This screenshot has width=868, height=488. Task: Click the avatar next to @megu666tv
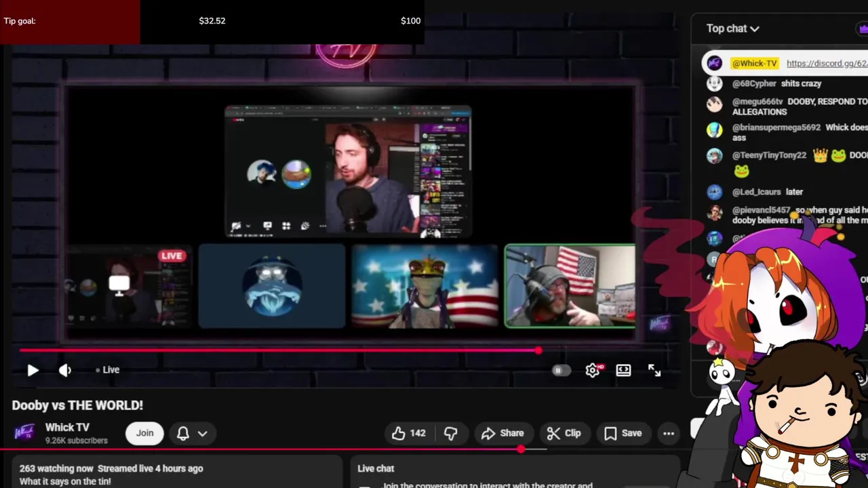tap(715, 104)
